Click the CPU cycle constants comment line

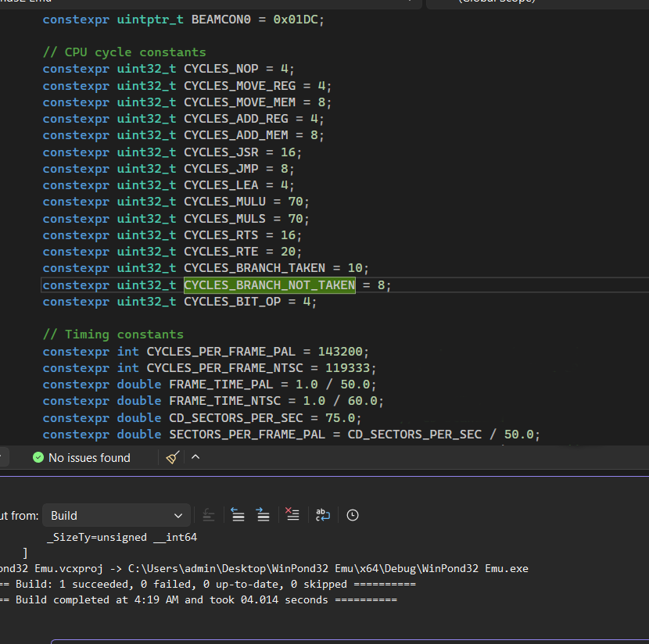124,52
